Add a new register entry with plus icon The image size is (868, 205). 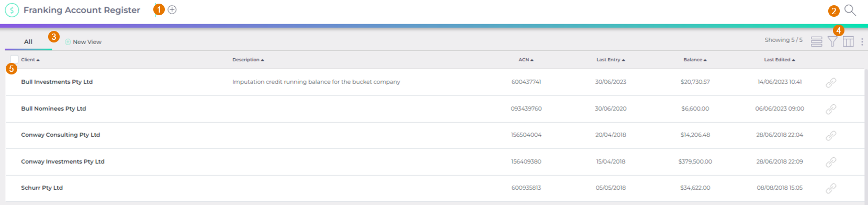(172, 9)
